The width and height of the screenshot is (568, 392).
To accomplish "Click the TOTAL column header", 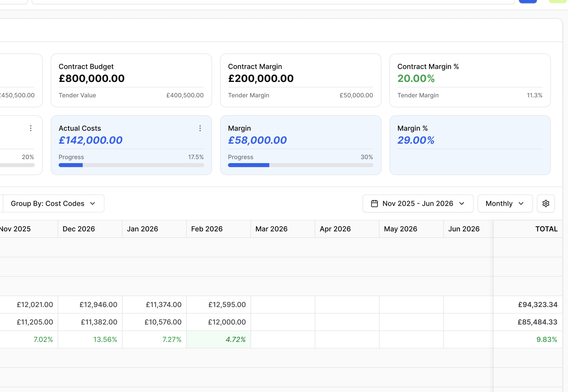I will point(528,229).
